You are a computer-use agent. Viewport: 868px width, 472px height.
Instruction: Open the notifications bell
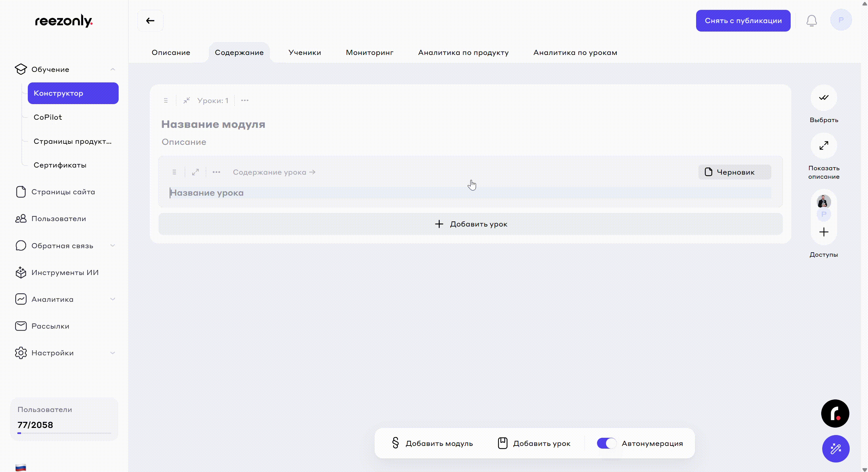[811, 21]
